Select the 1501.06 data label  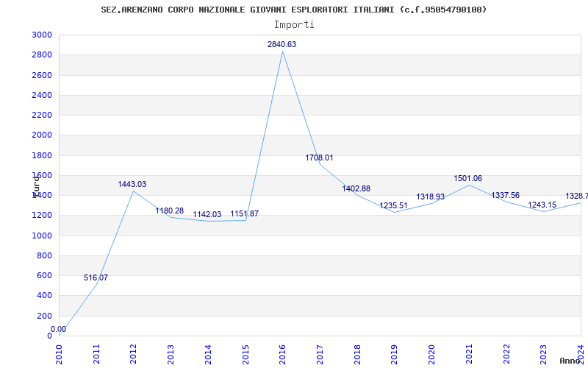(x=467, y=179)
